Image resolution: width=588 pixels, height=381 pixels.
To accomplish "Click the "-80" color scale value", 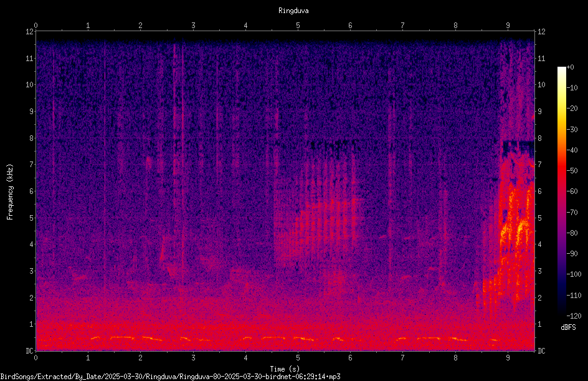I will (x=572, y=233).
